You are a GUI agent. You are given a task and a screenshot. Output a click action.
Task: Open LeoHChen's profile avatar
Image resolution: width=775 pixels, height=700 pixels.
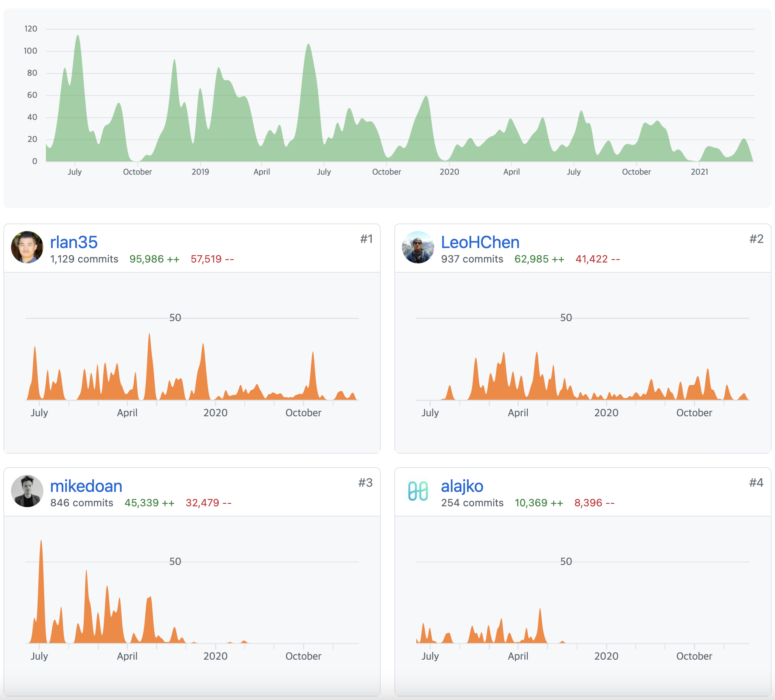418,247
